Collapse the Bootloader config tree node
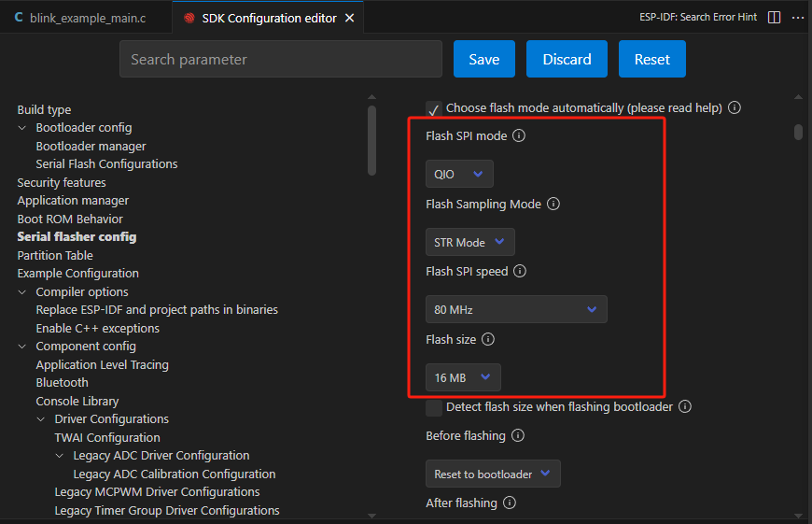 22,128
